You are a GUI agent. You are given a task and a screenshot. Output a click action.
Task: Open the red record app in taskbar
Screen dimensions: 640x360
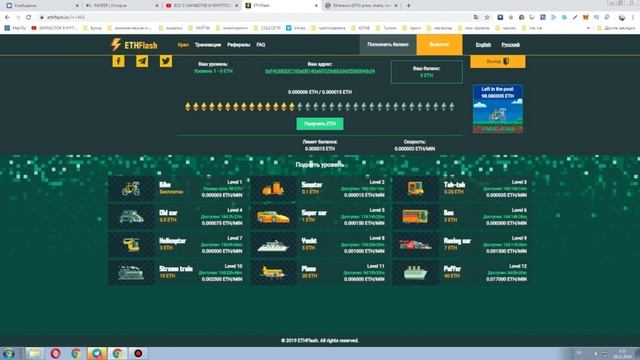tap(138, 353)
